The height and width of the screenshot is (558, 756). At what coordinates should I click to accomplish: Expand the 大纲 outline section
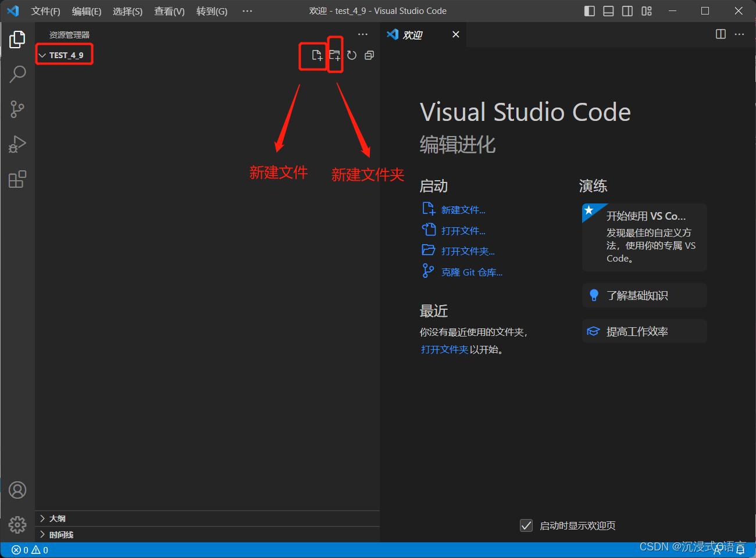coord(207,518)
